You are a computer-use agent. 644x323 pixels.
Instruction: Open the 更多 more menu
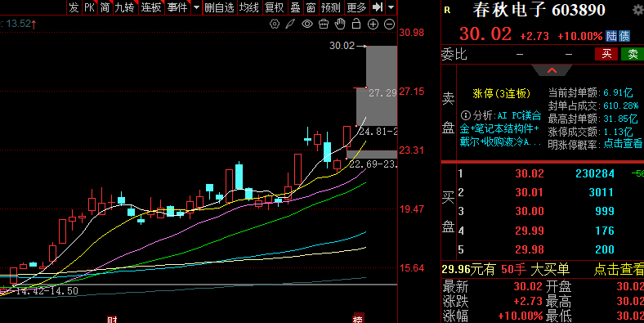pos(356,7)
